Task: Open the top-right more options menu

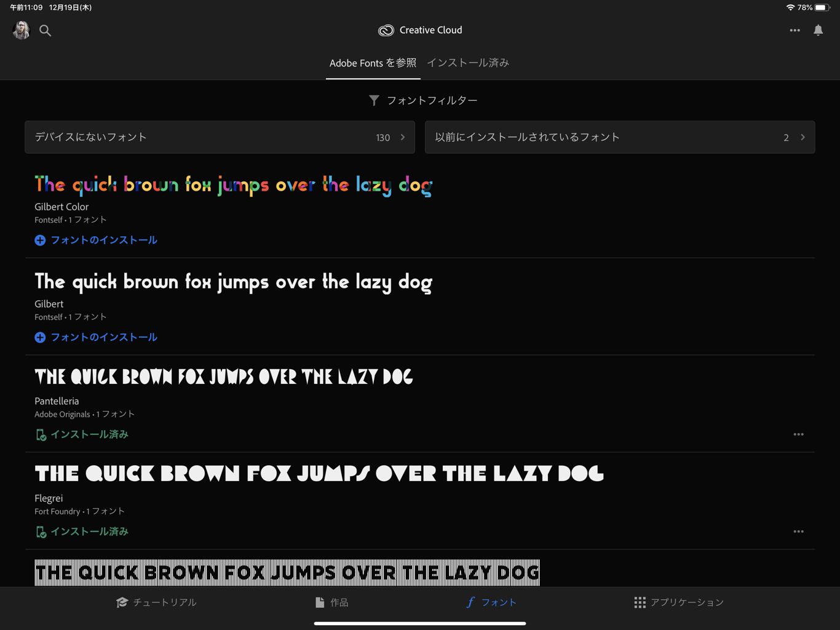Action: [x=794, y=30]
